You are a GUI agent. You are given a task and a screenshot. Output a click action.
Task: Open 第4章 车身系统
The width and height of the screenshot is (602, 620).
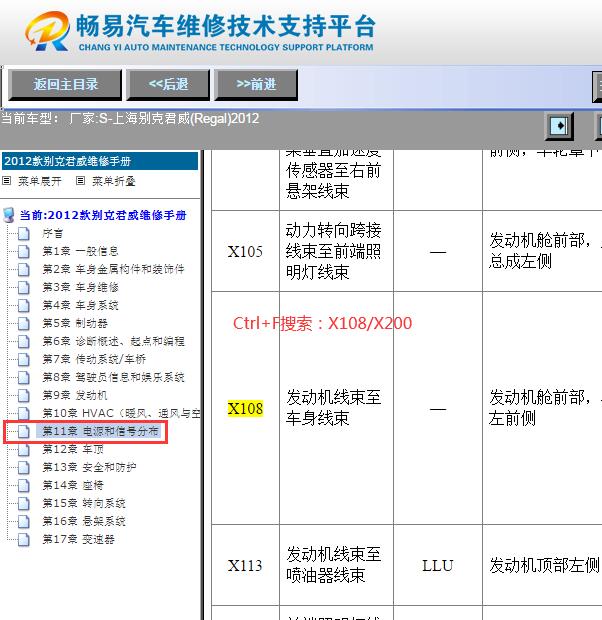[x=80, y=305]
